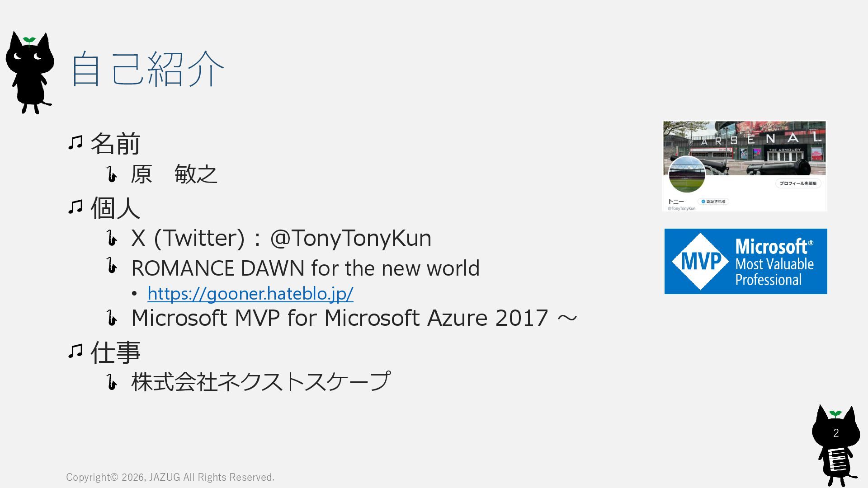This screenshot has width=868, height=488.
Task: Click the saxophone bullet beside 原 敏之
Action: (x=112, y=174)
